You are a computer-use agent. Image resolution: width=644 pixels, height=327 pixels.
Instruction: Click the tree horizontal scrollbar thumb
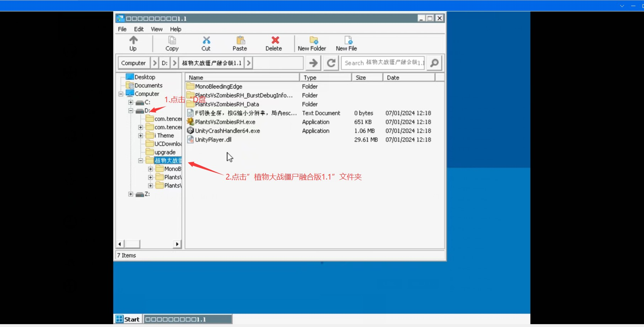(x=132, y=244)
